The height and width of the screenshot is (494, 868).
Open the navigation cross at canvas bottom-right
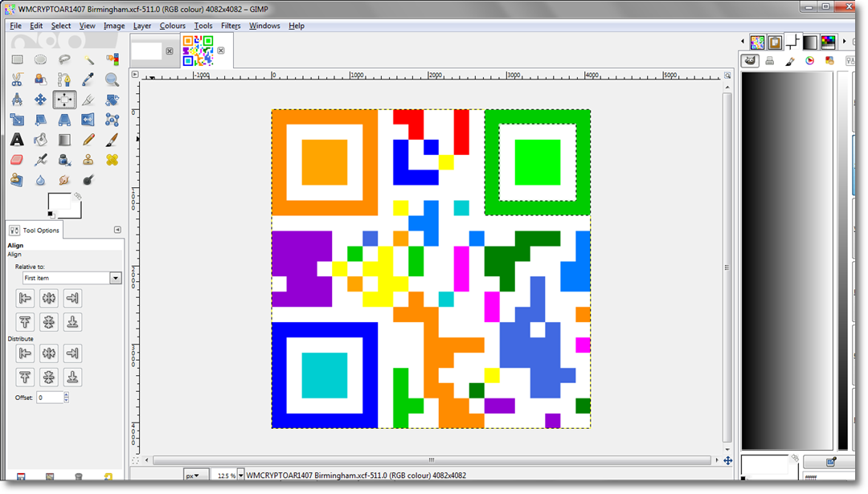tap(727, 460)
